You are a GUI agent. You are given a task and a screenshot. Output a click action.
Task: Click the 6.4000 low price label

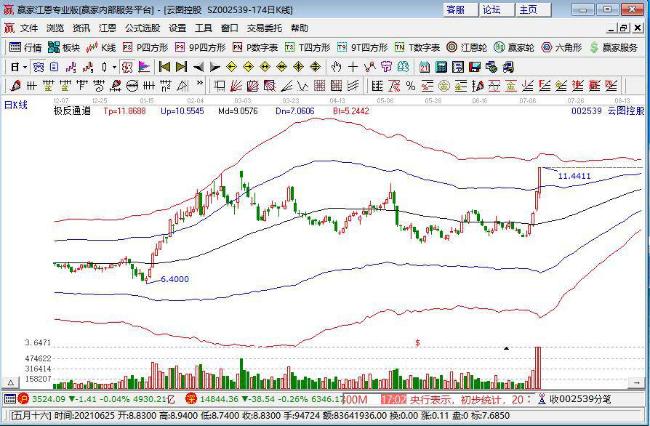click(175, 279)
